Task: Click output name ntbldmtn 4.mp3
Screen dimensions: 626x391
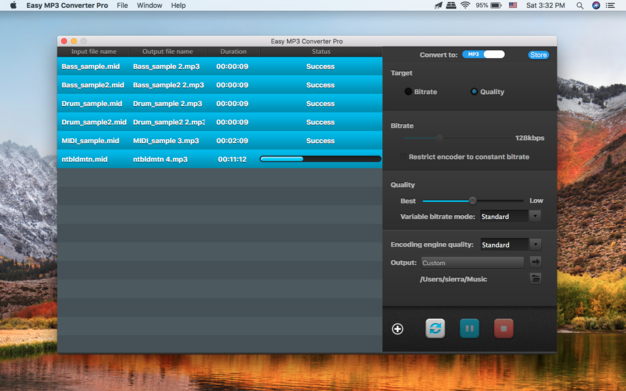Action: [160, 159]
